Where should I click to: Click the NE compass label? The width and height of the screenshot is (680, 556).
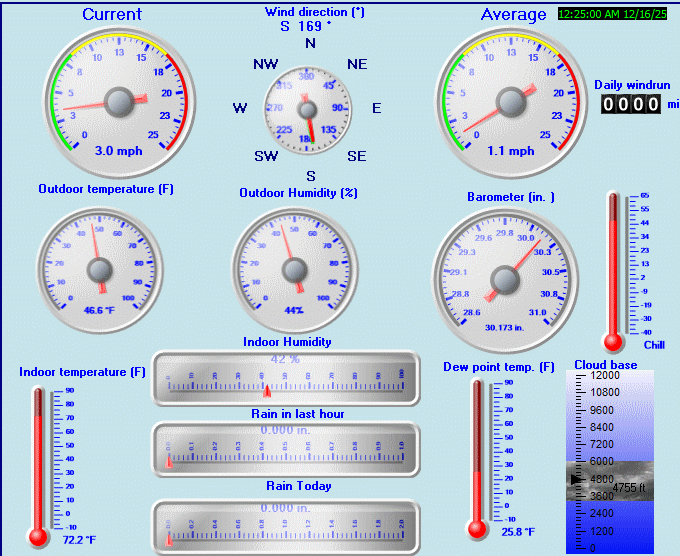click(357, 64)
